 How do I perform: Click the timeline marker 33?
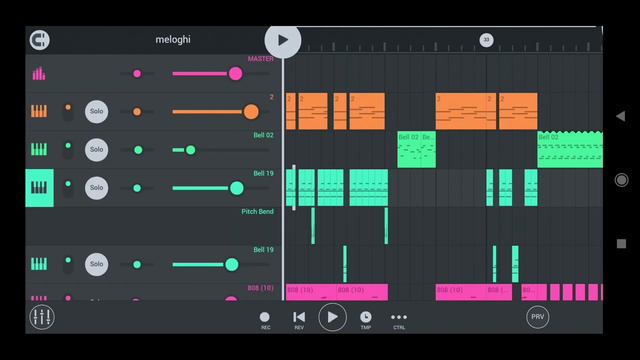[486, 40]
